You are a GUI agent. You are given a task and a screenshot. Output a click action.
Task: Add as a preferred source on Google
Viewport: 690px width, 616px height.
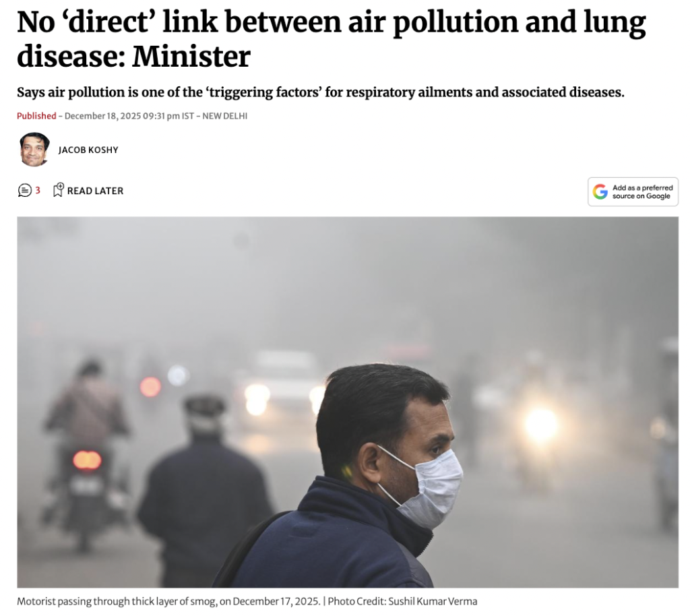(x=633, y=192)
